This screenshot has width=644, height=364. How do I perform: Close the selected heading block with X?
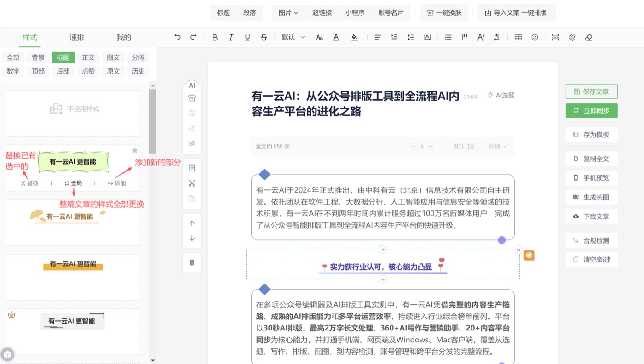(519, 250)
